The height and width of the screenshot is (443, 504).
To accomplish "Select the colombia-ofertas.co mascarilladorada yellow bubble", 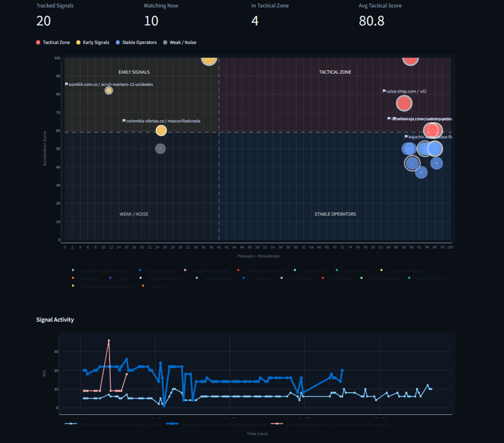I will [161, 130].
